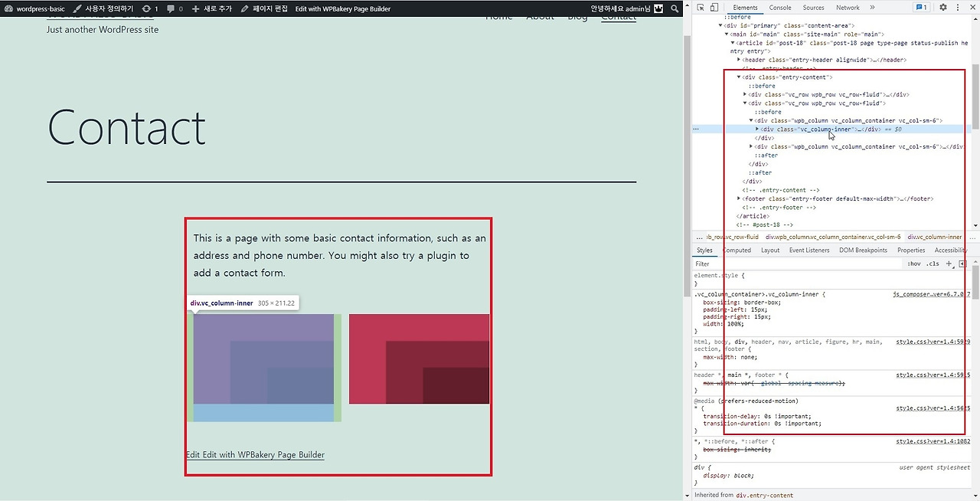Screen dimensions: 980x501
Task: Open the updates item showing 1
Action: [x=150, y=8]
